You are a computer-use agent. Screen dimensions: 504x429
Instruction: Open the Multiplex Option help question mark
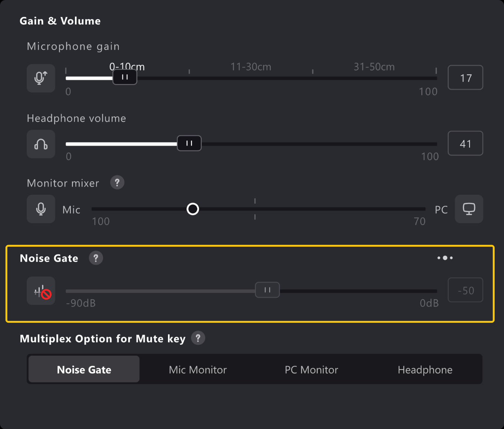pyautogui.click(x=198, y=338)
